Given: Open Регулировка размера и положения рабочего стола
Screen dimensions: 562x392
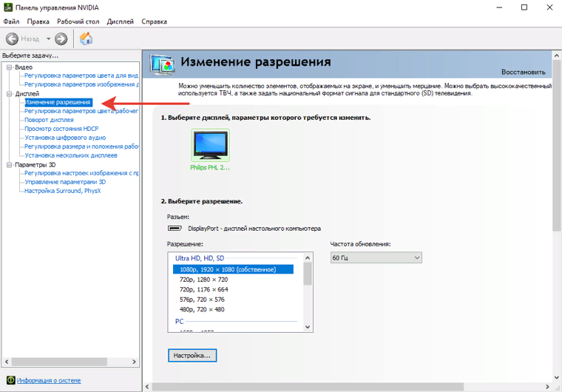Looking at the screenshot, I should 81,146.
